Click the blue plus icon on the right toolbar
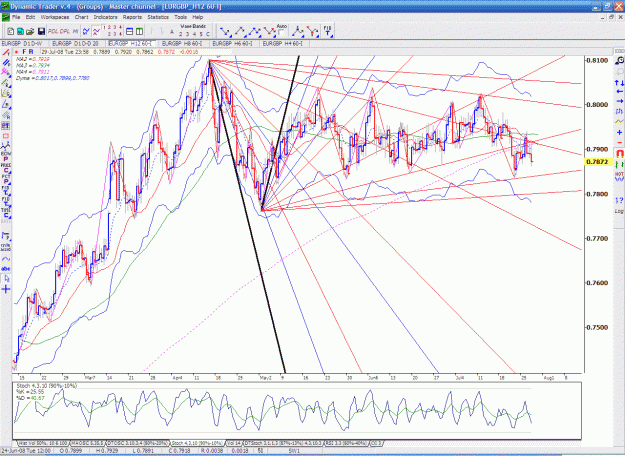 (619, 132)
